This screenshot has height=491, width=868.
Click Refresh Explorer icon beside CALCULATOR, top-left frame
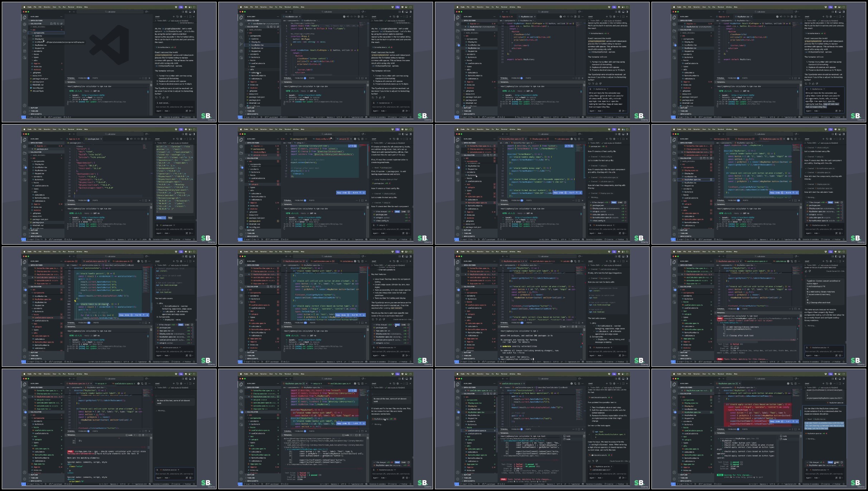tap(58, 24)
